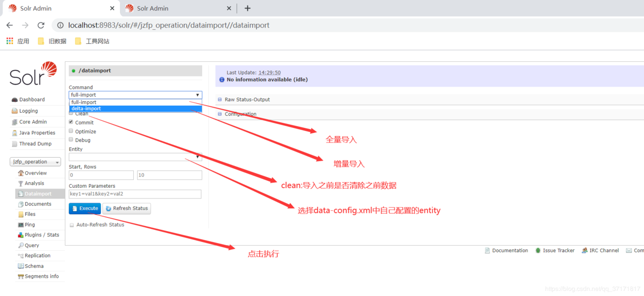
Task: Open Java Properties page link
Action: tap(37, 133)
